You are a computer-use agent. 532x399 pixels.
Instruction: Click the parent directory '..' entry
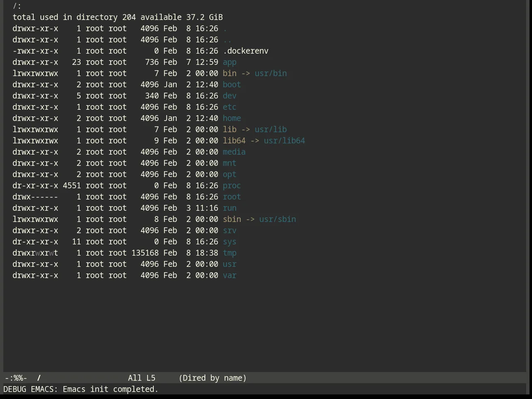227,40
